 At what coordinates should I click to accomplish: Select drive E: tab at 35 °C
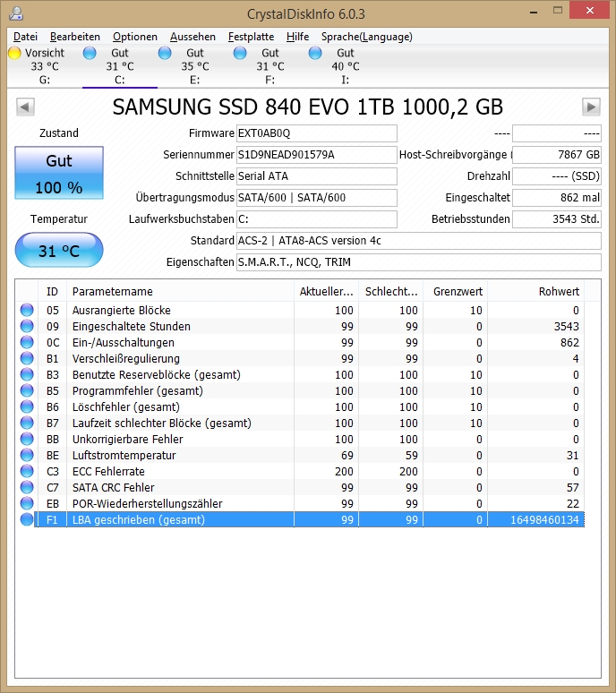(x=195, y=66)
